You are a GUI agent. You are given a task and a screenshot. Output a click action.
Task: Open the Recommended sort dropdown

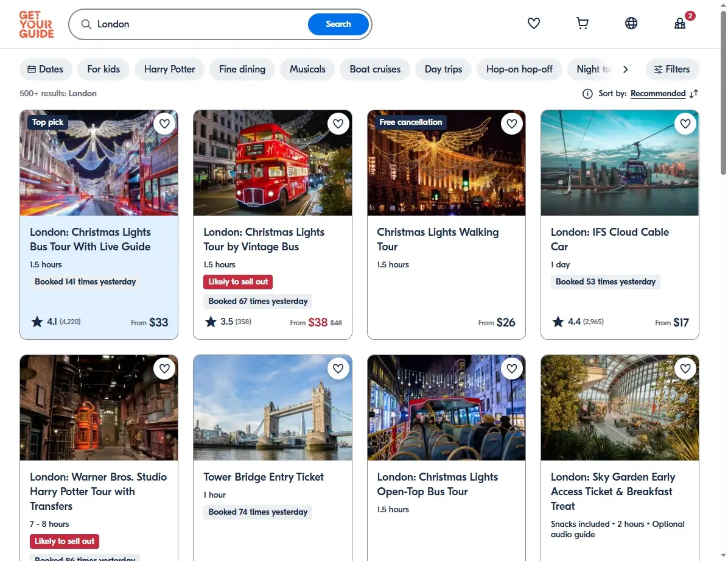pyautogui.click(x=658, y=93)
